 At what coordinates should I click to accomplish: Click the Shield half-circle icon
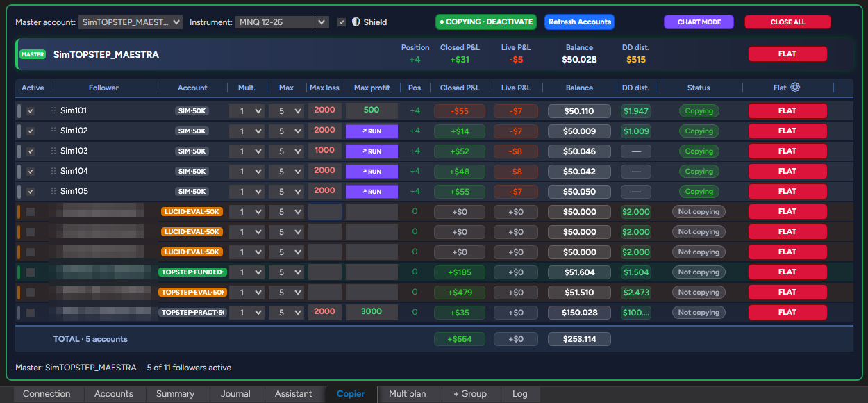(356, 22)
